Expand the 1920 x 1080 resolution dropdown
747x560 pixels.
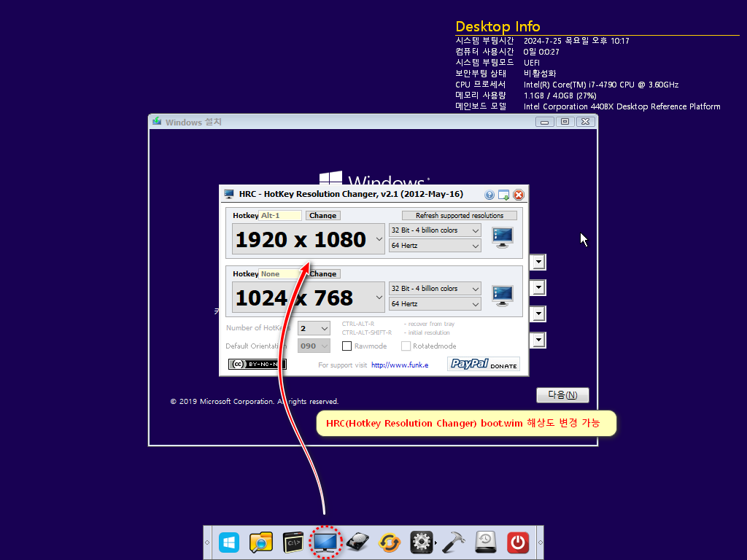[x=379, y=239]
